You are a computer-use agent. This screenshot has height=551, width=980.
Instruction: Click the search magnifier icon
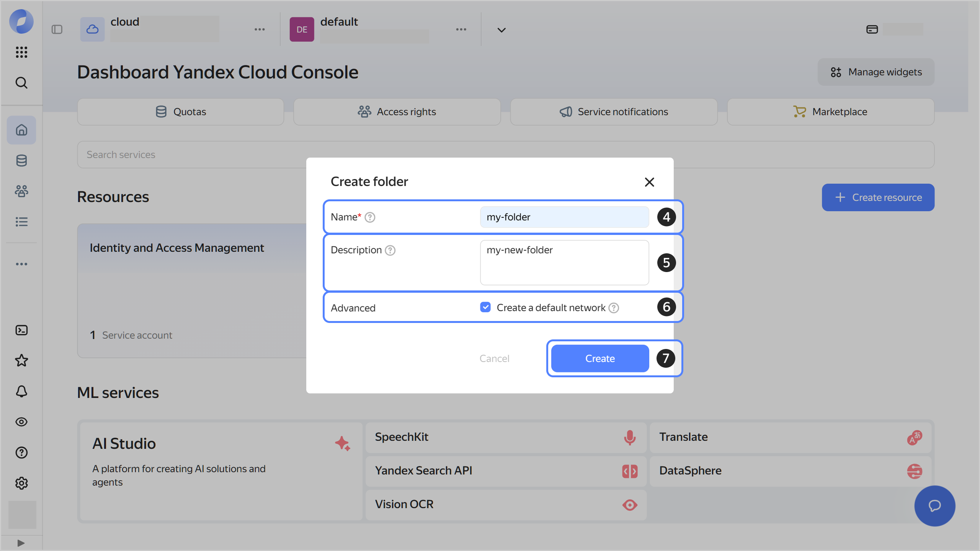tap(21, 83)
